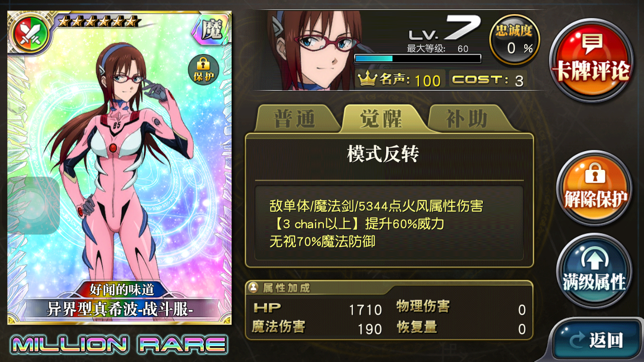This screenshot has height=362, width=644.
Task: Click the experience progress bar
Action: 418,58
